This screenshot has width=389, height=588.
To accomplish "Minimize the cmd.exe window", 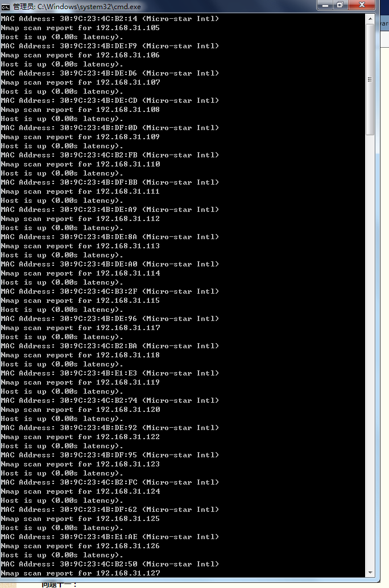I will tap(325, 5).
